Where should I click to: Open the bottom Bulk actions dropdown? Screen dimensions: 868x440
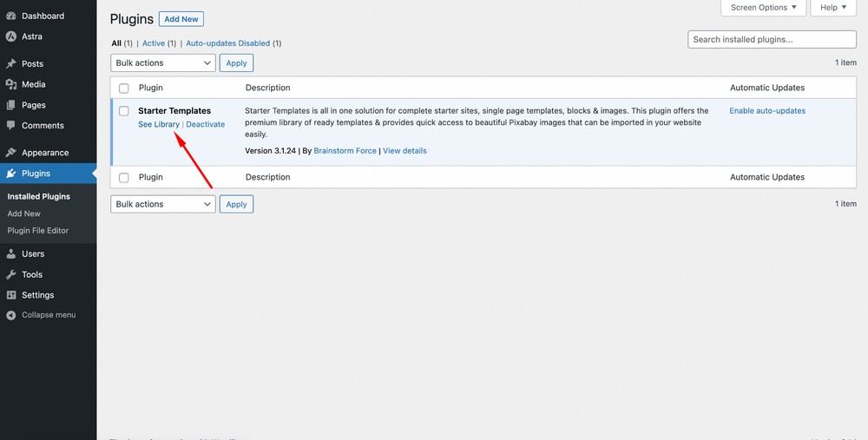[x=163, y=204]
